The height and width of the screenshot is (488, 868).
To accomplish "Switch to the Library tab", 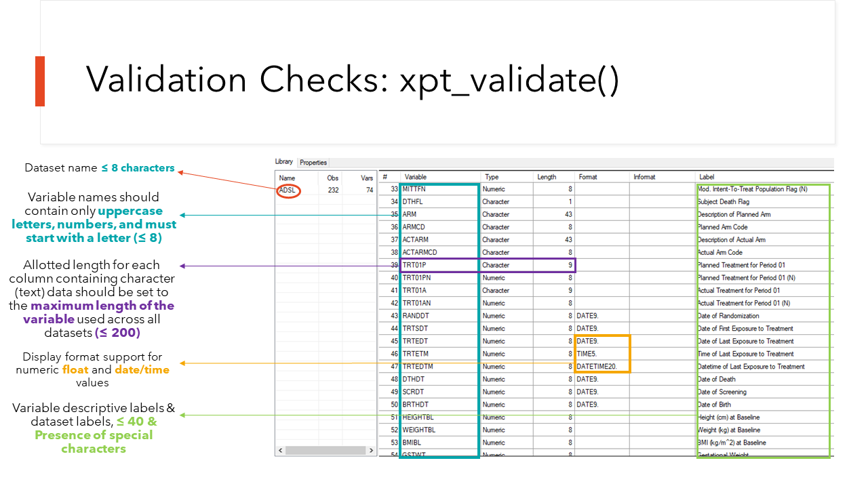I will pos(284,162).
